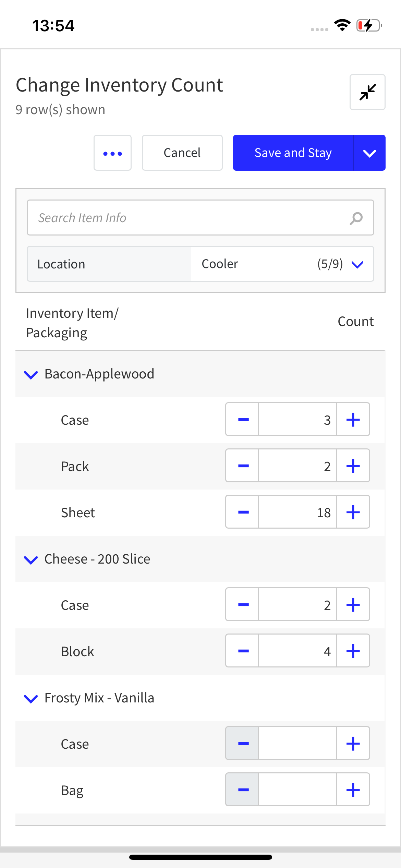This screenshot has width=401, height=868.
Task: Click the search magnifier icon
Action: (x=356, y=218)
